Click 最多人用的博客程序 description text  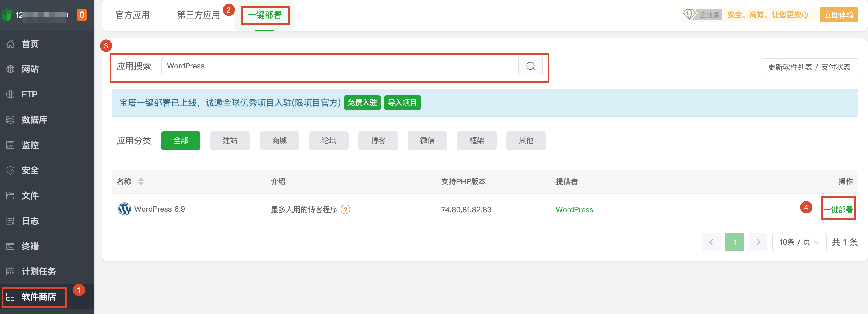tap(304, 209)
